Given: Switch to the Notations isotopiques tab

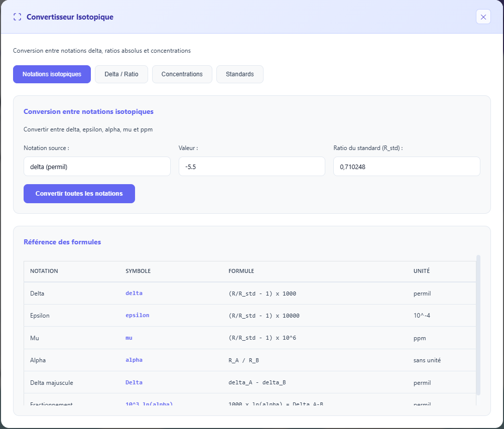Looking at the screenshot, I should pyautogui.click(x=52, y=74).
